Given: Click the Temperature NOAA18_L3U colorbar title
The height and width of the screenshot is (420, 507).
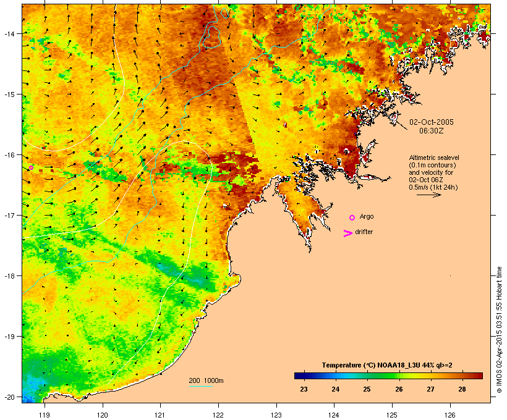Looking at the screenshot, I should pos(387,366).
